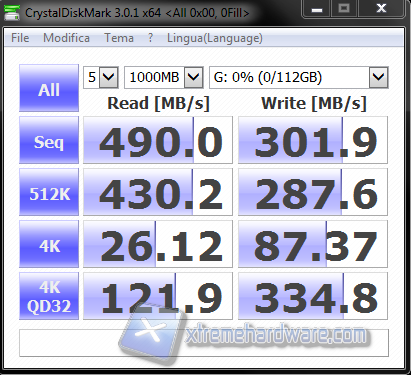The image size is (411, 375).
Task: Run all benchmarks with the All button
Action: click(x=49, y=88)
